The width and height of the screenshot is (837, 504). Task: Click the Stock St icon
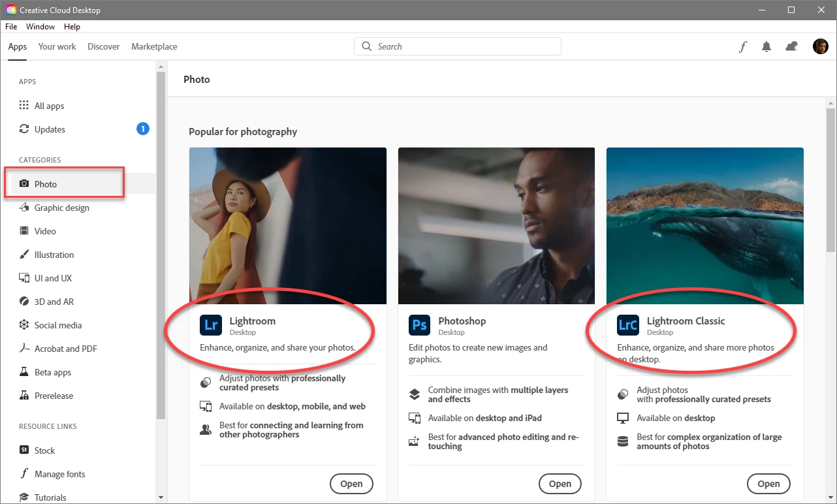point(24,450)
